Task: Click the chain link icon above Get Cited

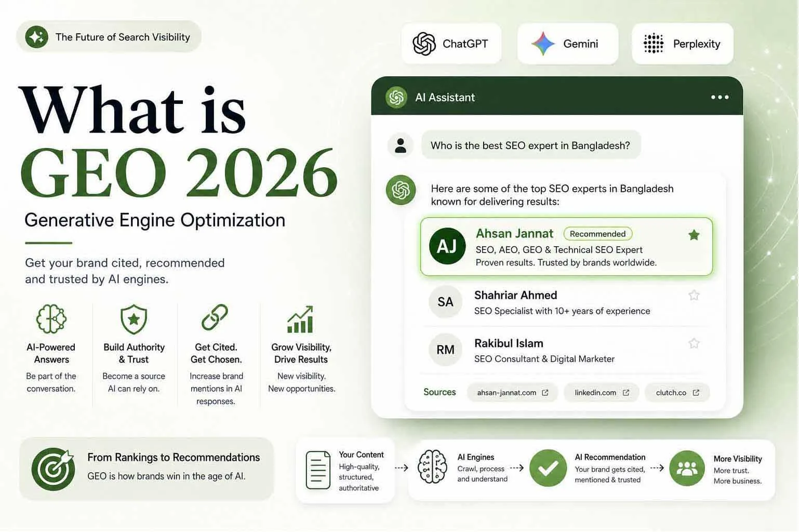Action: pos(215,317)
